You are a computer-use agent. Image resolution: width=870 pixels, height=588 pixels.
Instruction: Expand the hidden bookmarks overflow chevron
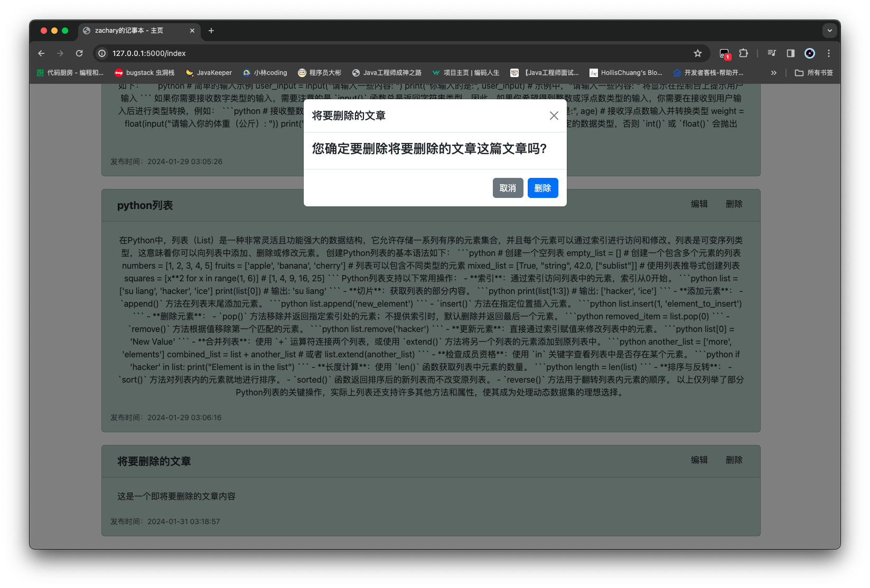pos(773,73)
